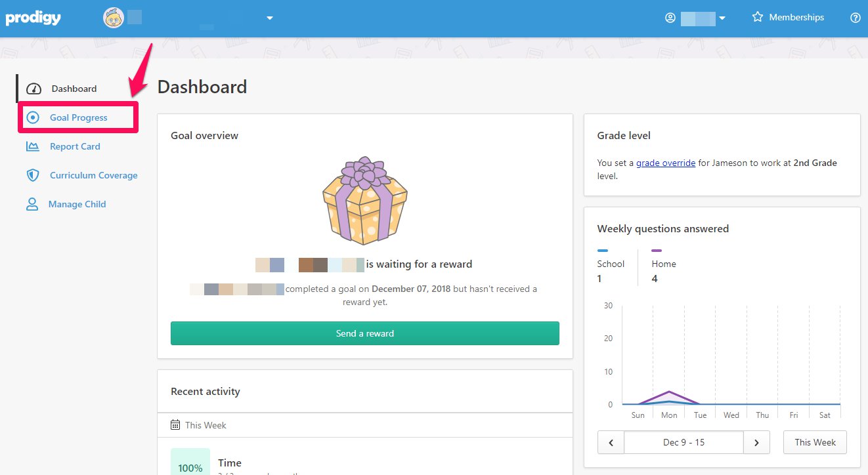The width and height of the screenshot is (868, 475).
Task: Click the Dec 9 - 15 date range
Action: coord(684,442)
